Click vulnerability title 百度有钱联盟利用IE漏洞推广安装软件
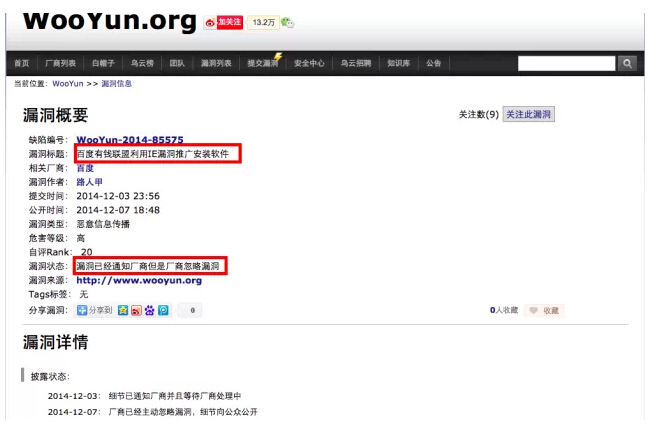Image resolution: width=656 pixels, height=435 pixels. [x=153, y=154]
